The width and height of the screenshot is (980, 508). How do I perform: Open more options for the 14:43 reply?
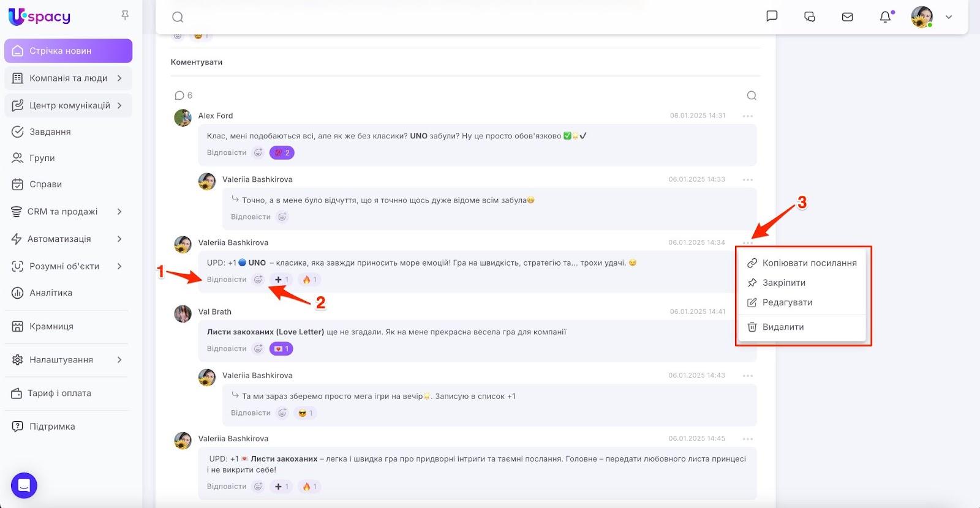(x=748, y=375)
